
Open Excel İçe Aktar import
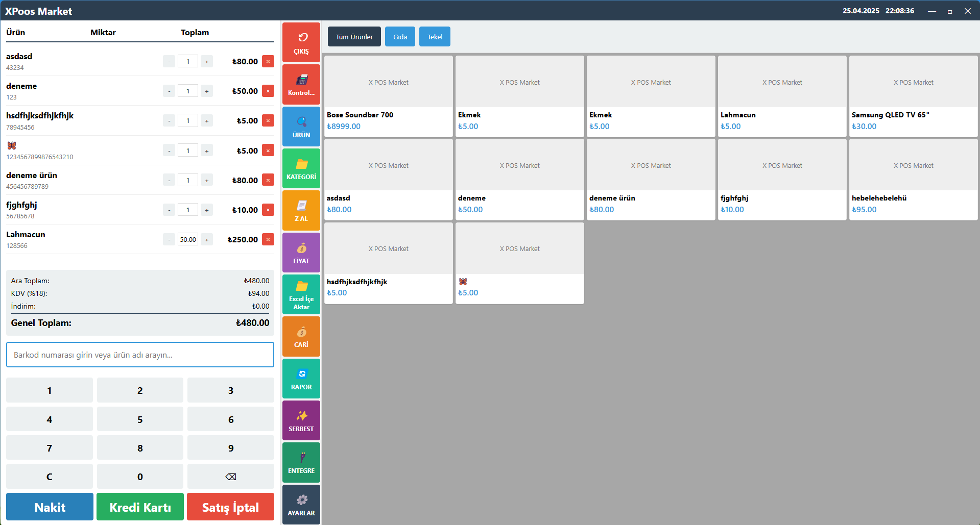tap(301, 294)
